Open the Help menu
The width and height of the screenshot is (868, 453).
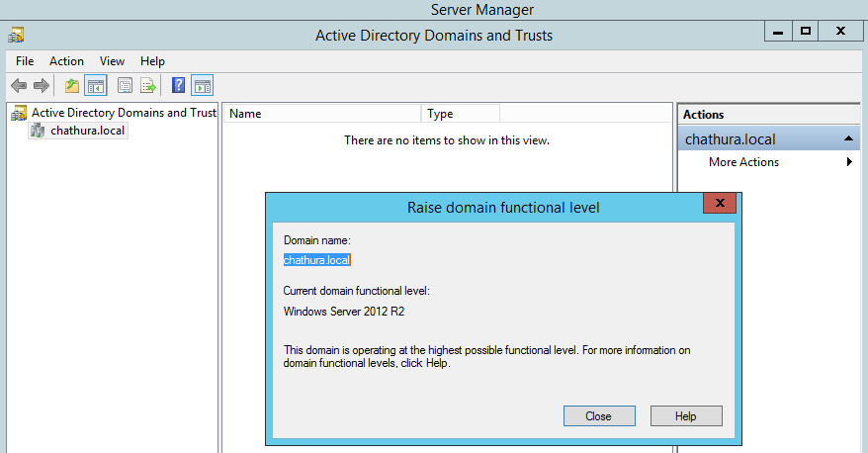(152, 61)
